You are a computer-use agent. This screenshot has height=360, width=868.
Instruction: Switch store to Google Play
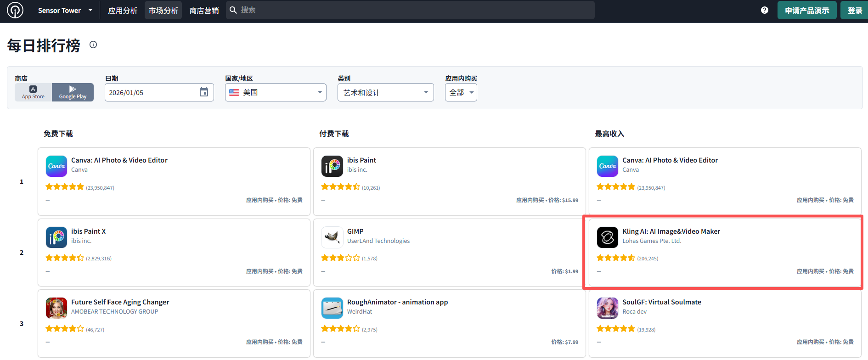tap(73, 92)
